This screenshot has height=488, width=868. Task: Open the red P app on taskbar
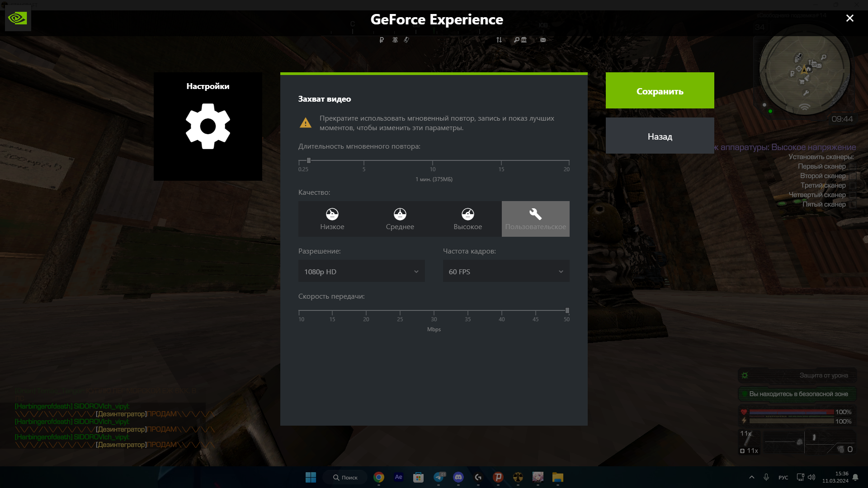[498, 477]
